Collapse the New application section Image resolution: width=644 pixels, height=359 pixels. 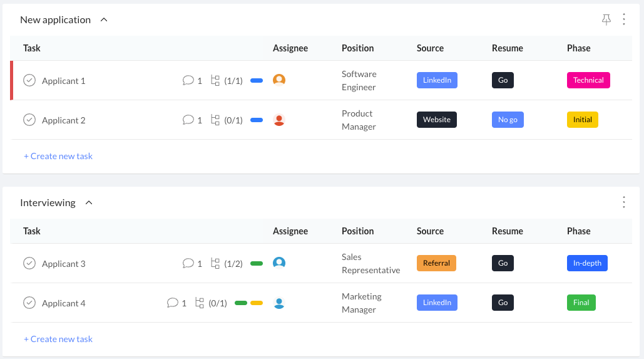pos(104,20)
